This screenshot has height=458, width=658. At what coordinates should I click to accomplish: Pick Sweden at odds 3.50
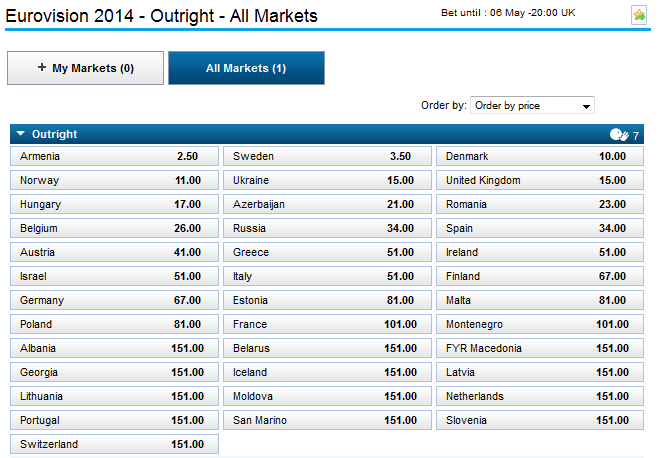tap(326, 157)
